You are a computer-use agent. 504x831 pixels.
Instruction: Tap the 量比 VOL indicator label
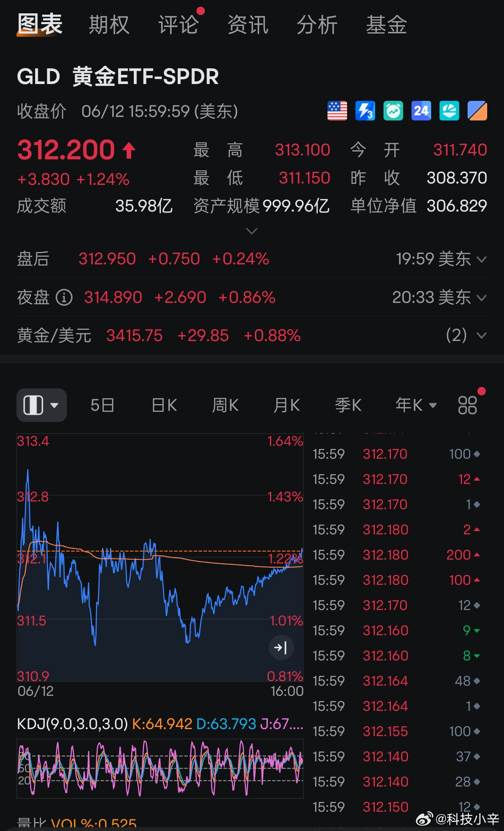(77, 823)
